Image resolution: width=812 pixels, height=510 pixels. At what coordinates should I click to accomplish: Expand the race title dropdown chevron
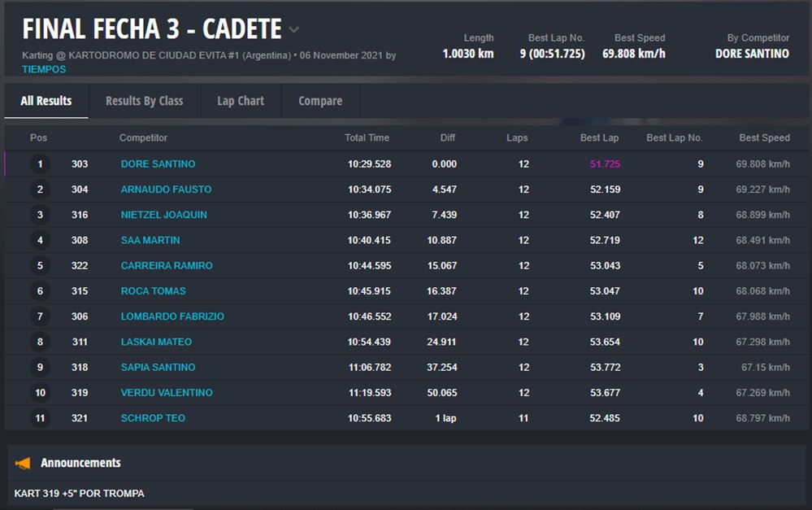coord(294,30)
